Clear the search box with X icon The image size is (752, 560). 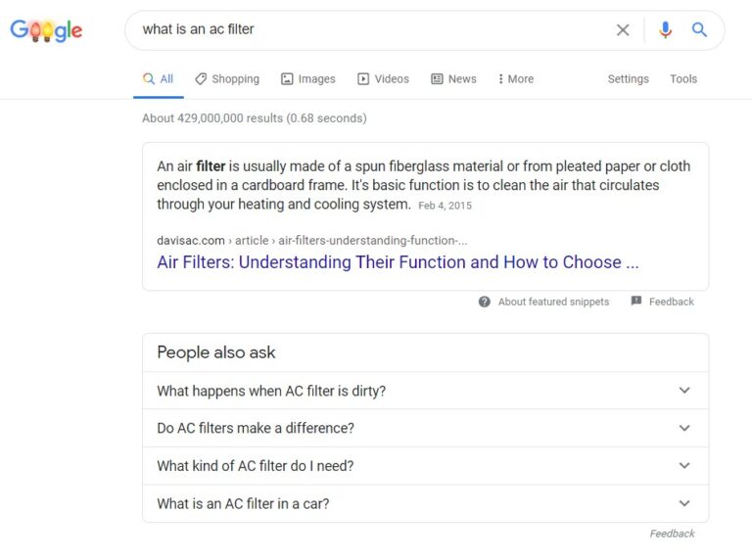(623, 30)
